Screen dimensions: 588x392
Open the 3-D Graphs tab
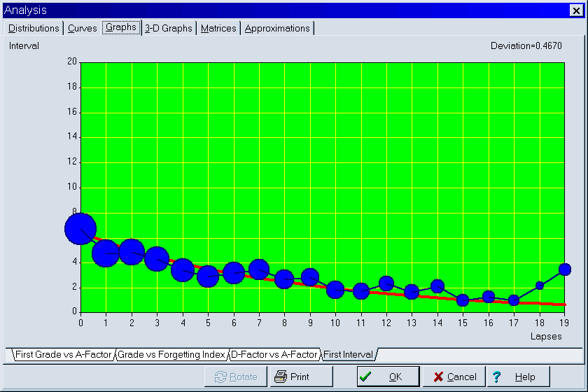(x=168, y=28)
